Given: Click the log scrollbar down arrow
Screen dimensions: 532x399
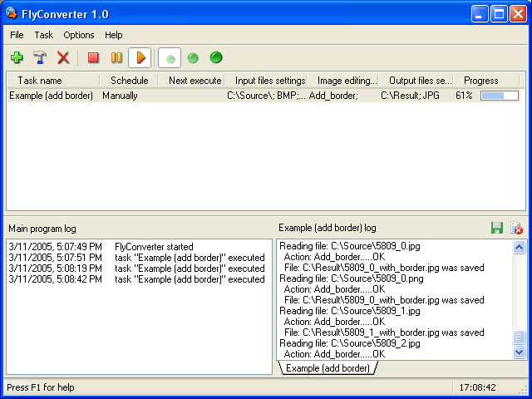Looking at the screenshot, I should [x=519, y=352].
